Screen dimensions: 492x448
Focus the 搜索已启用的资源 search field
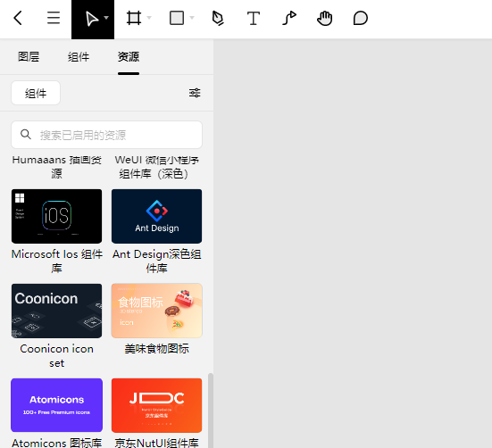[106, 135]
